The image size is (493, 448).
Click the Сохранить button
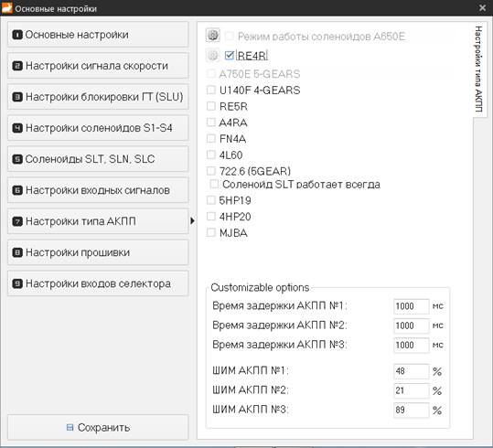[x=98, y=427]
